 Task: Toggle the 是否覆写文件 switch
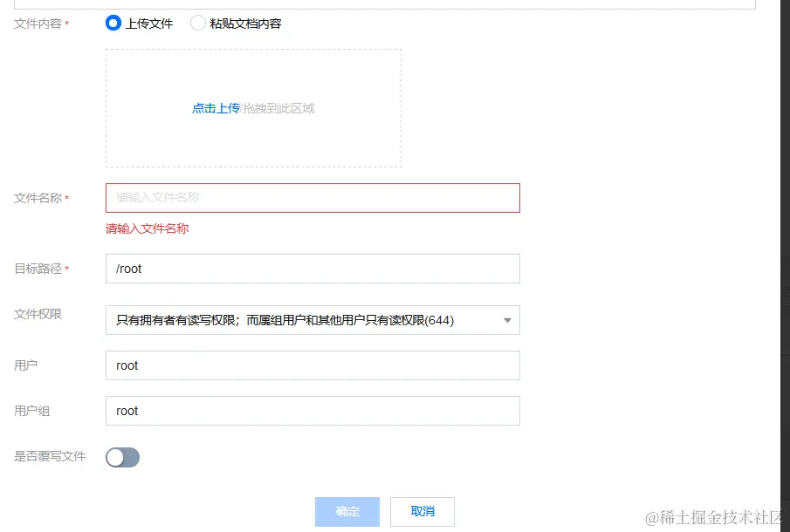pyautogui.click(x=122, y=457)
